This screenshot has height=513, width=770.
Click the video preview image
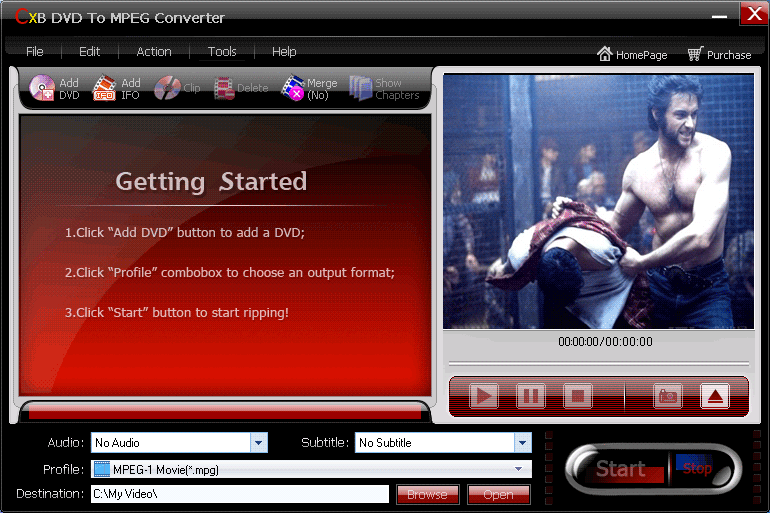pyautogui.click(x=598, y=201)
